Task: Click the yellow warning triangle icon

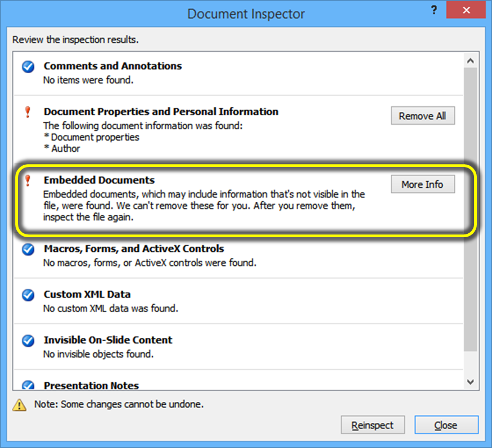Action: click(x=20, y=404)
